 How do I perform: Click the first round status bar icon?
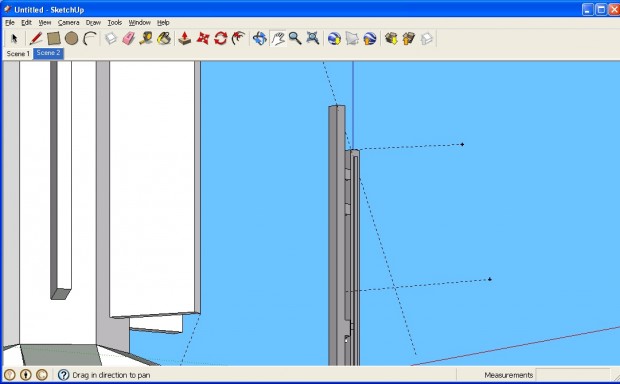pyautogui.click(x=9, y=375)
